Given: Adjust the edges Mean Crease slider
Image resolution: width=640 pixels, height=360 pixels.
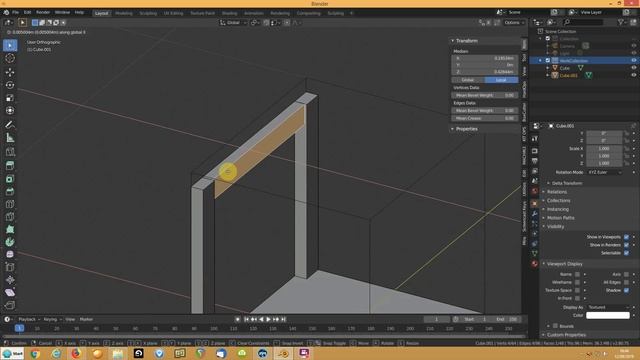Looking at the screenshot, I should click(485, 118).
